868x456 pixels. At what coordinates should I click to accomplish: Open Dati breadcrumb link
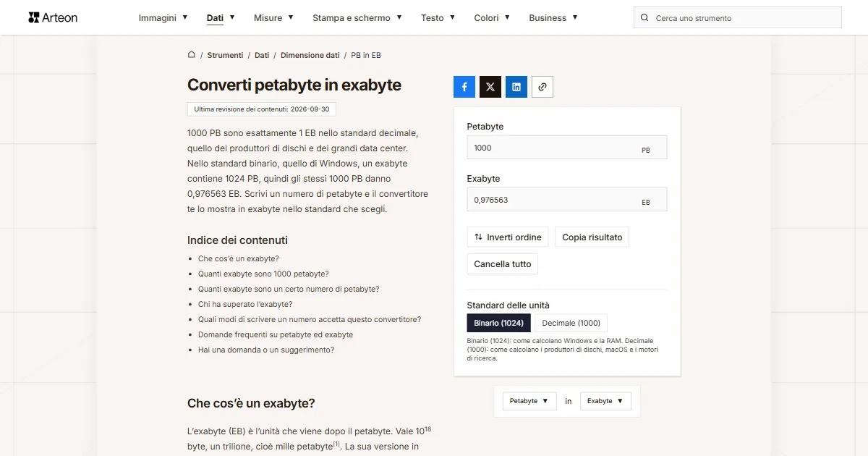[x=262, y=55]
